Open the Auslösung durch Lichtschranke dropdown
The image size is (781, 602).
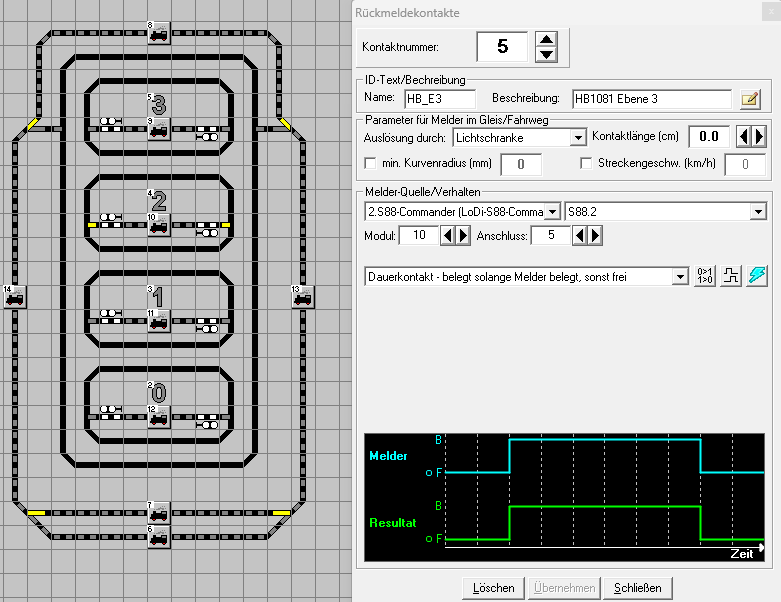tap(577, 137)
